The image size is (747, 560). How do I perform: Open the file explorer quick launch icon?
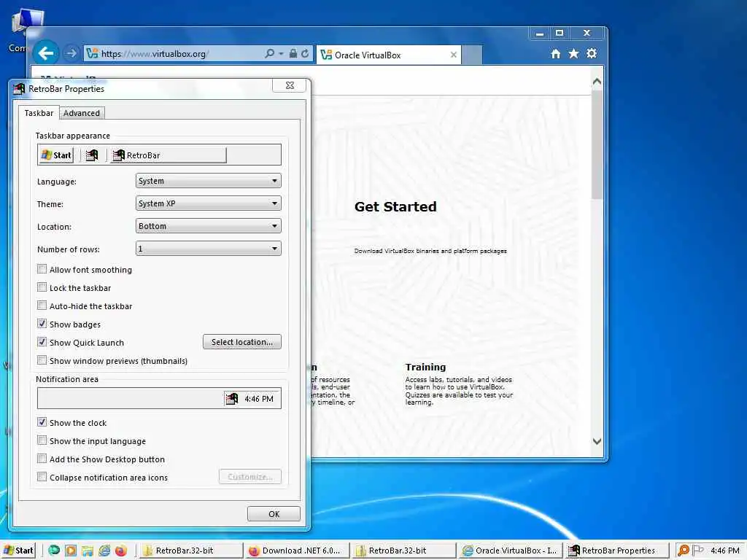(88, 551)
